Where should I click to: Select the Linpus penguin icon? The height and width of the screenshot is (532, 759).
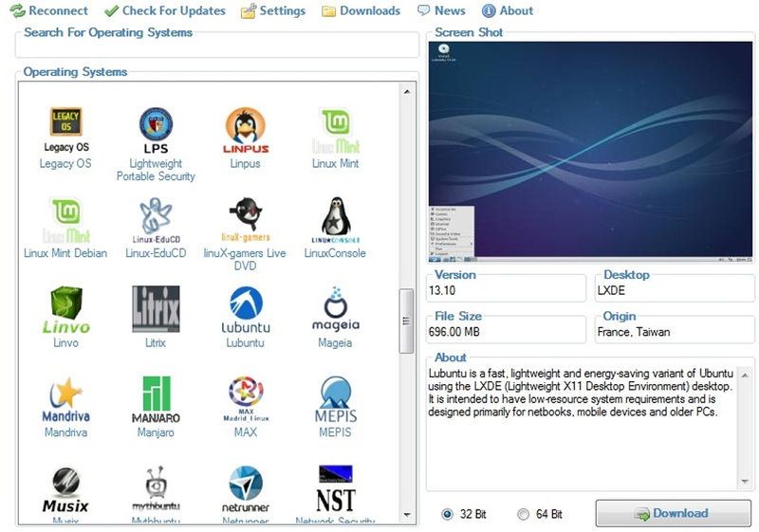pyautogui.click(x=246, y=131)
